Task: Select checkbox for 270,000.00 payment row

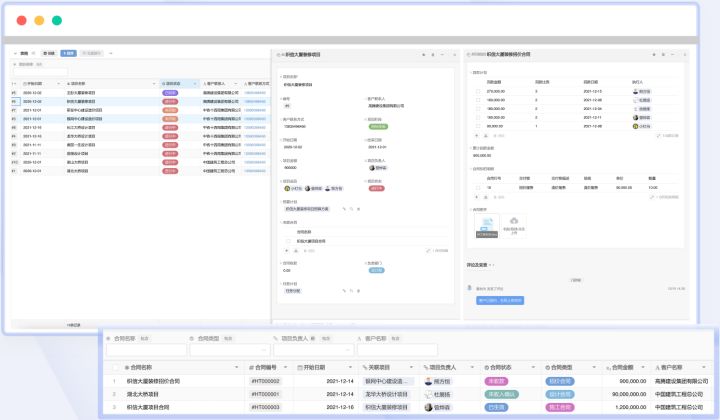Action: tap(477, 91)
